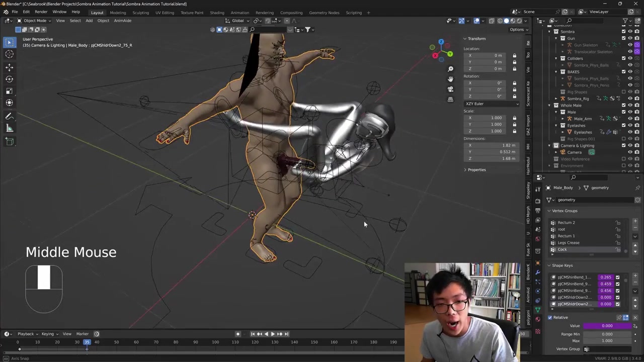Expand the Properties panel in sidebar
This screenshot has width=644, height=362.
[476, 169]
